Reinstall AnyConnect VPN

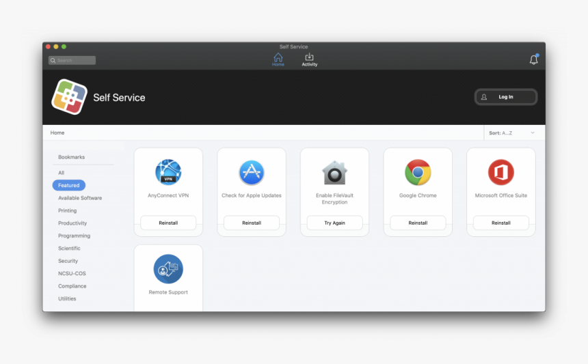click(168, 223)
